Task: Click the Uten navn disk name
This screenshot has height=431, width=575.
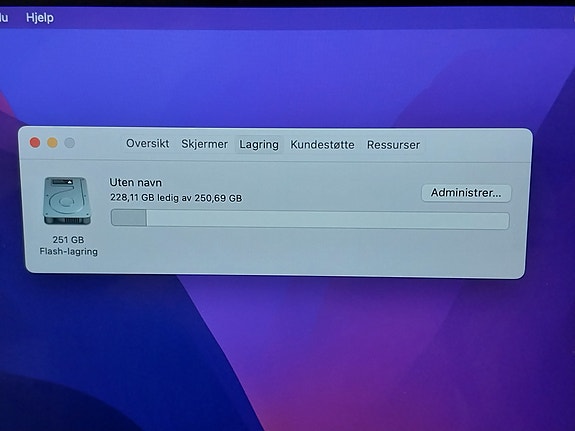Action: 135,182
